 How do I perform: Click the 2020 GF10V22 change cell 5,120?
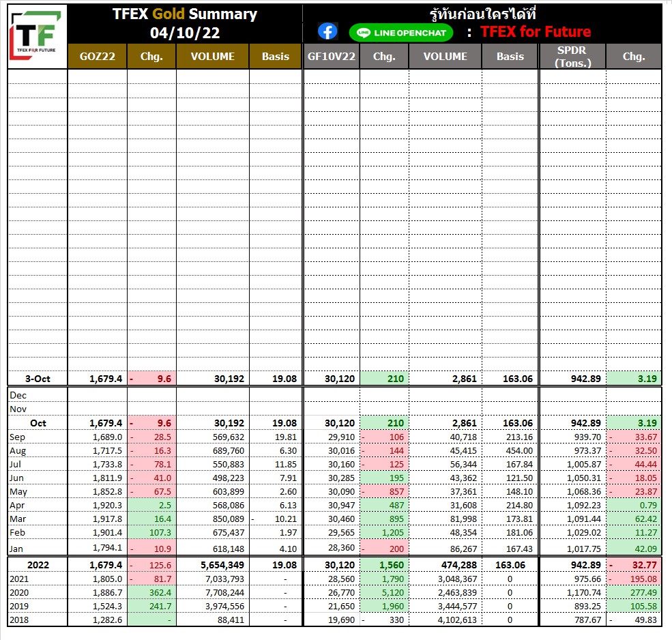384,593
